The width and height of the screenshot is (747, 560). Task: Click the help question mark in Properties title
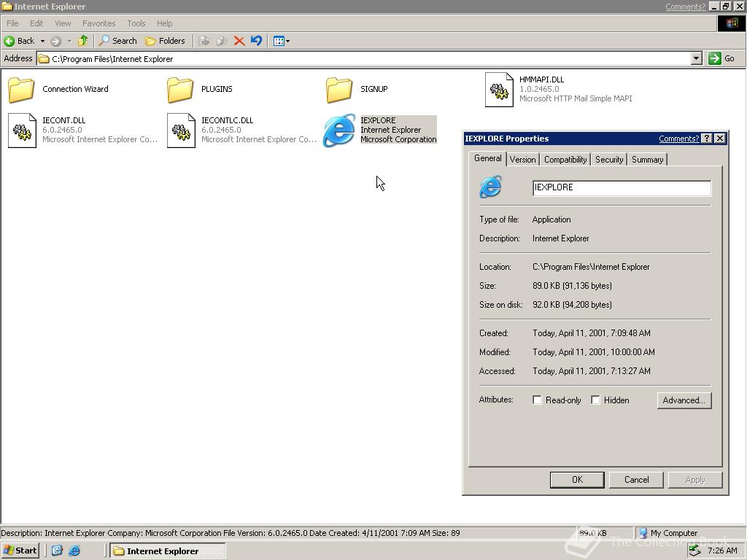[x=707, y=139]
